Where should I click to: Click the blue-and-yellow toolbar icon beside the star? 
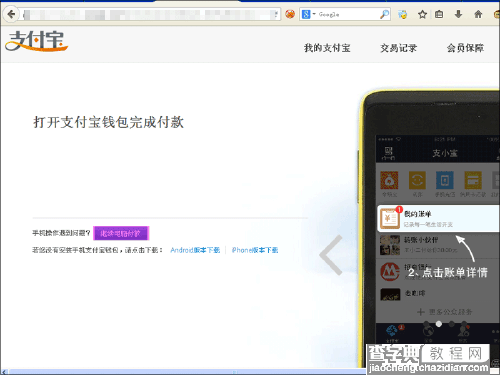403,14
